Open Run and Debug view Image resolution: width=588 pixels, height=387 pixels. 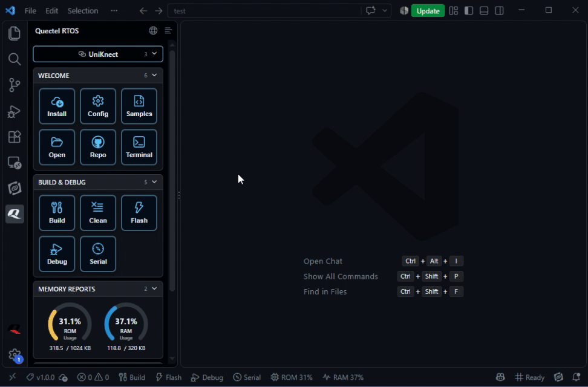pos(15,111)
